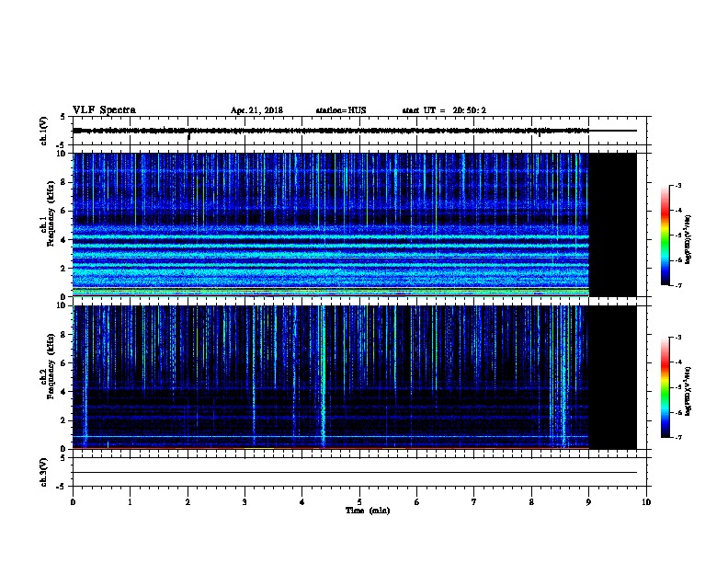Click the ch.1 spectrogram band near 4 kHz
This screenshot has height=563, width=728.
[331, 236]
